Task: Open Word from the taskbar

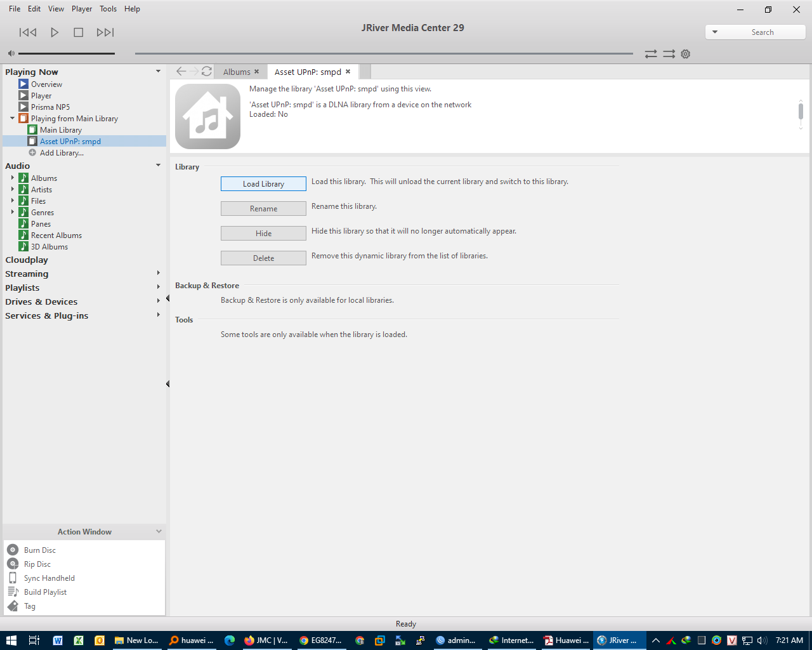Action: (x=58, y=640)
